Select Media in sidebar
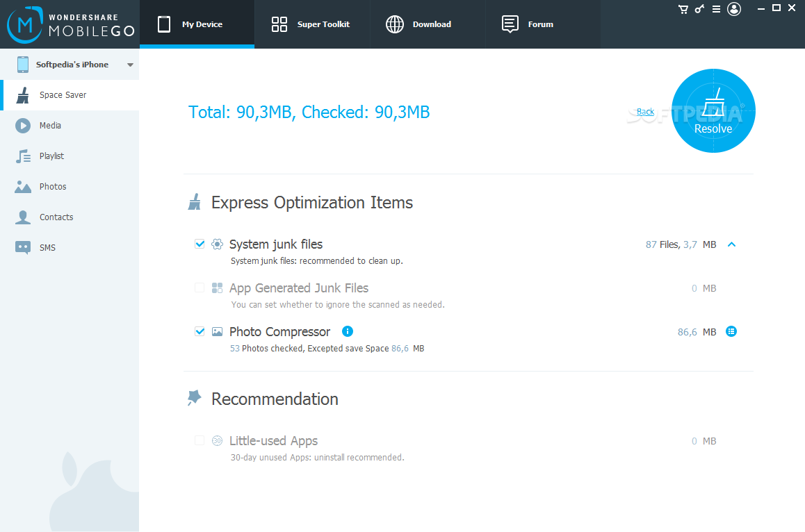 pos(70,125)
